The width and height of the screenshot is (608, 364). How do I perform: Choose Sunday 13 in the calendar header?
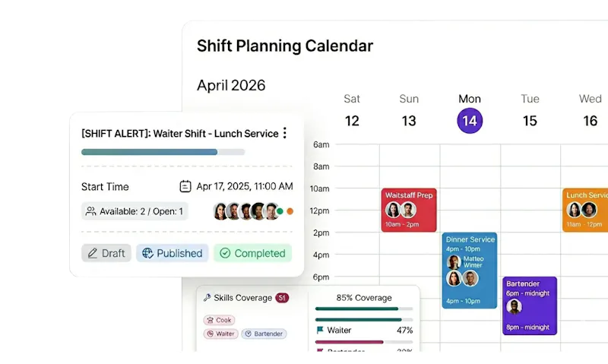(x=409, y=121)
